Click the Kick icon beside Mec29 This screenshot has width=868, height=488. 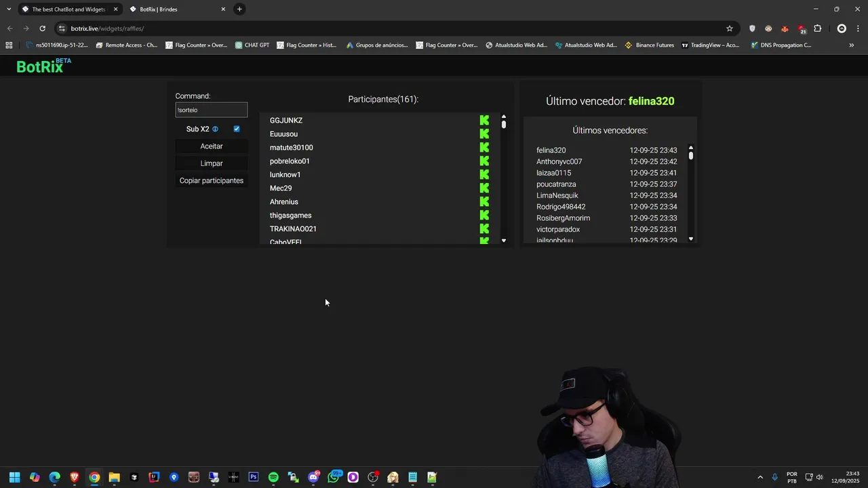point(484,188)
